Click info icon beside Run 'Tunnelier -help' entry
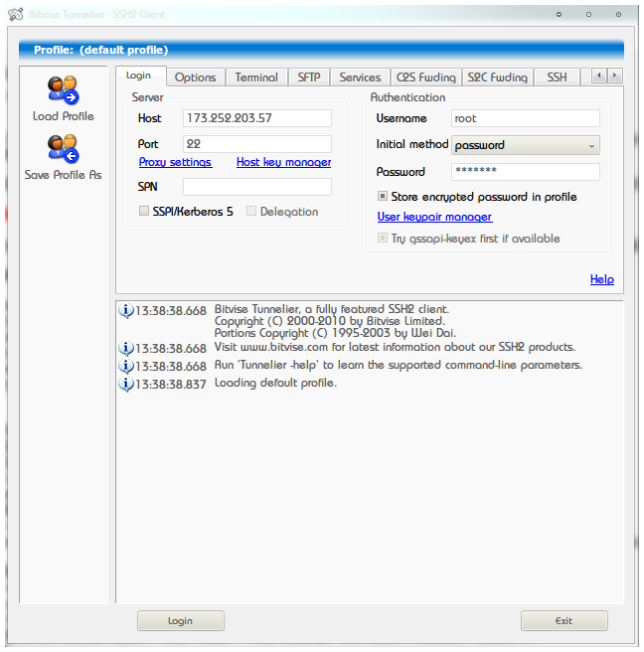The height and width of the screenshot is (652, 644). click(x=126, y=366)
